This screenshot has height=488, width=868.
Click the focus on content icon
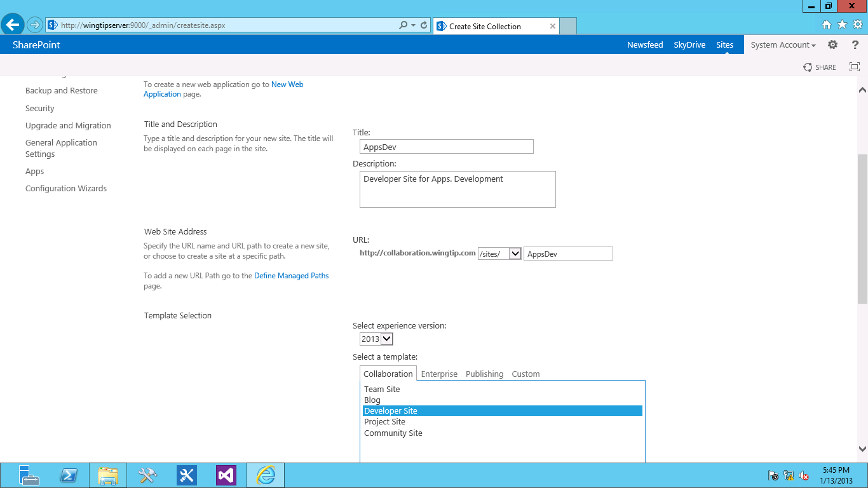(x=855, y=67)
